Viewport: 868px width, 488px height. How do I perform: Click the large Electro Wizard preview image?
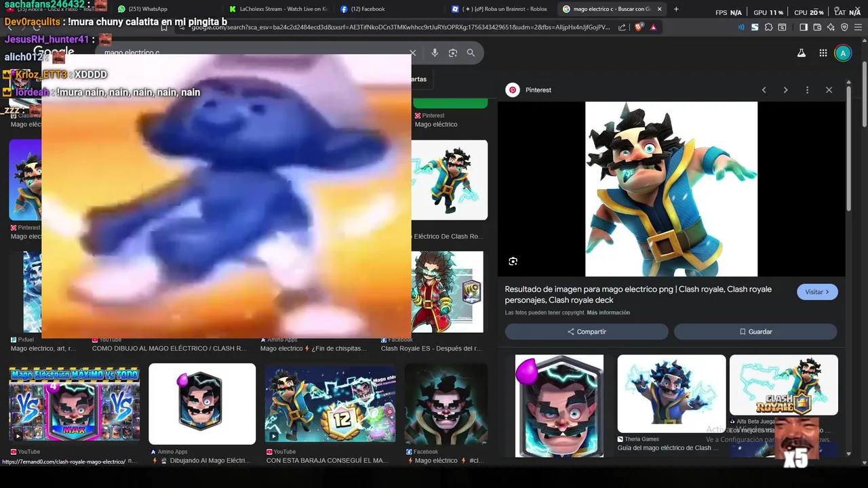pyautogui.click(x=671, y=189)
